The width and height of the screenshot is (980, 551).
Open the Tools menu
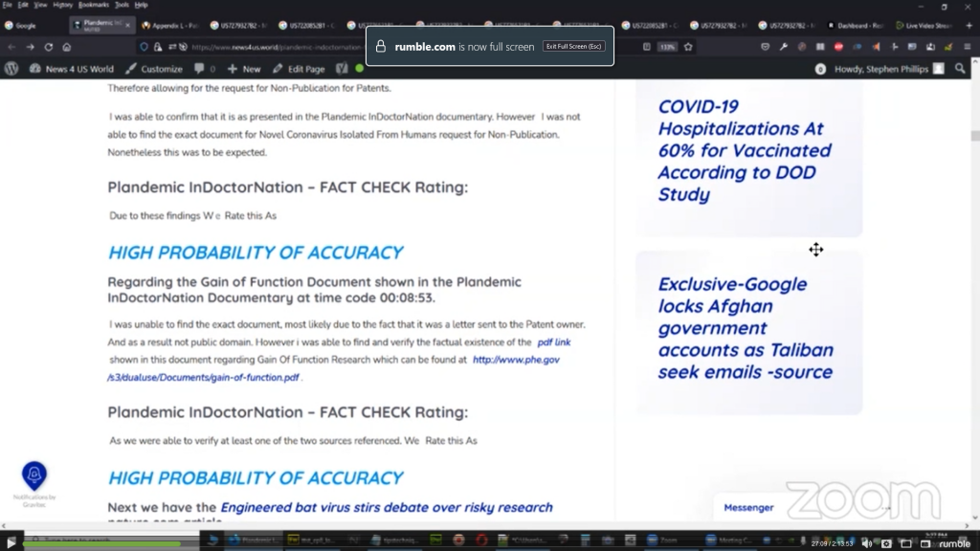pyautogui.click(x=122, y=5)
